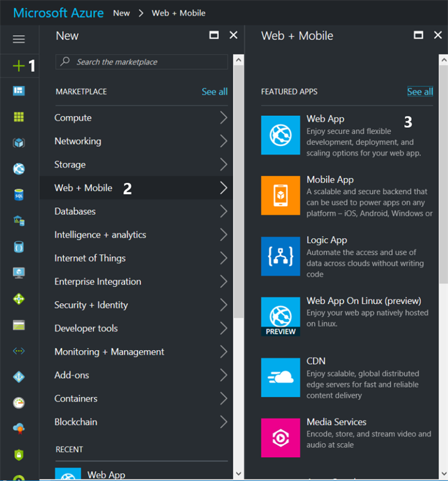Expand the Databases category chevron
Screen dimensions: 448x481
(x=224, y=211)
